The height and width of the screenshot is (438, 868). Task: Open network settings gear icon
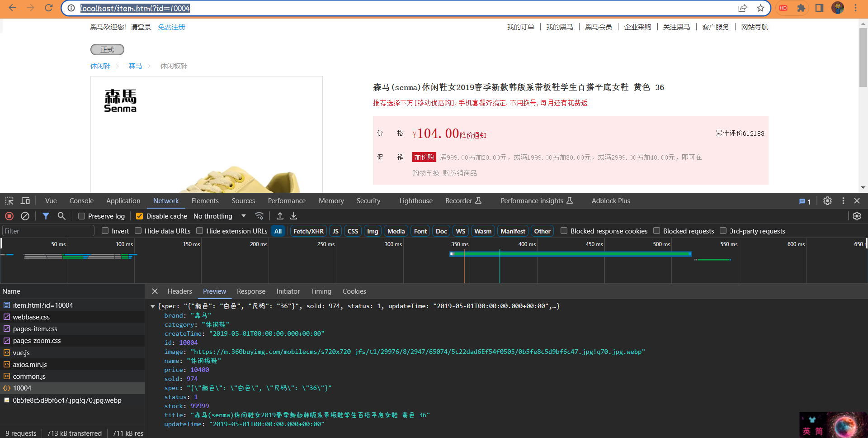[857, 216]
